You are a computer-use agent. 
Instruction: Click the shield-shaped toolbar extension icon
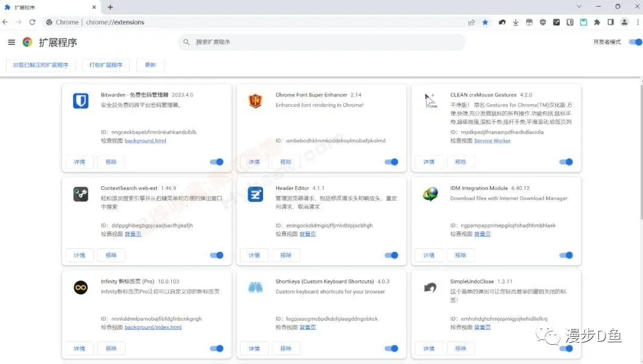click(543, 22)
